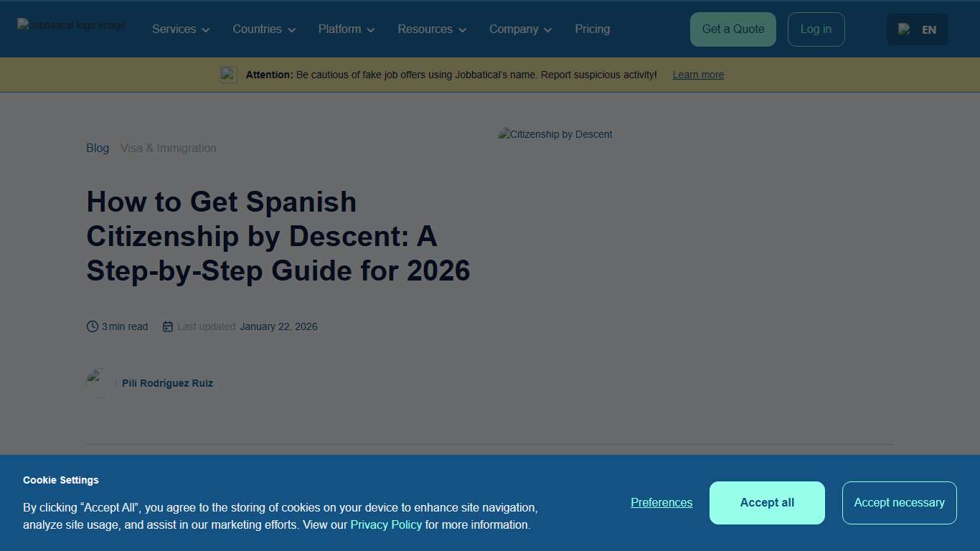Click the calendar icon near last updated date
The height and width of the screenshot is (551, 980).
167,326
